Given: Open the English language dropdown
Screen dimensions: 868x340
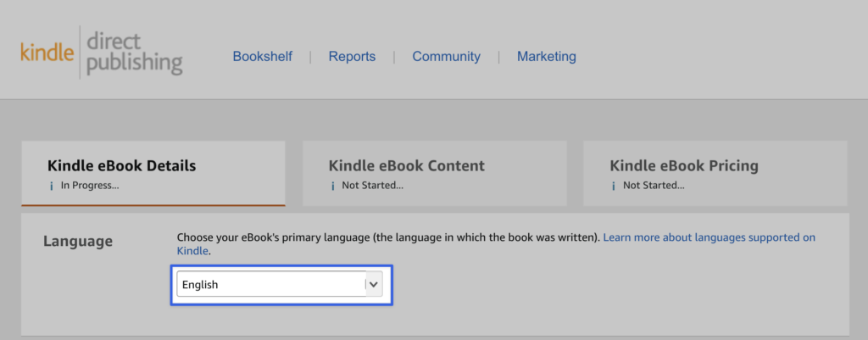Looking at the screenshot, I should click(x=280, y=284).
